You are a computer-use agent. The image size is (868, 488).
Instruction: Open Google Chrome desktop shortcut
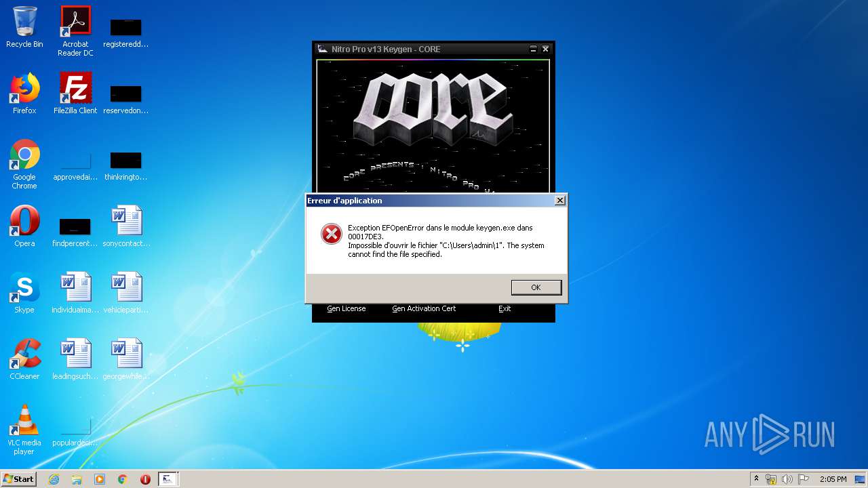[24, 164]
